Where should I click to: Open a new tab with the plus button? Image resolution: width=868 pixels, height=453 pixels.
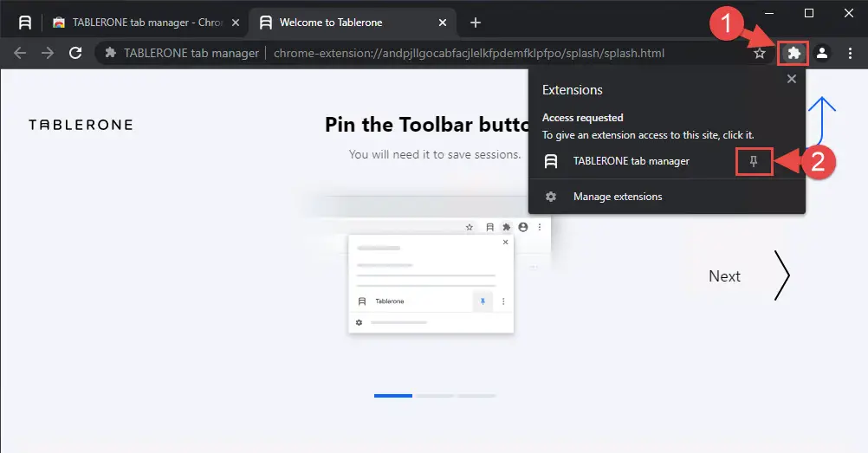point(475,23)
